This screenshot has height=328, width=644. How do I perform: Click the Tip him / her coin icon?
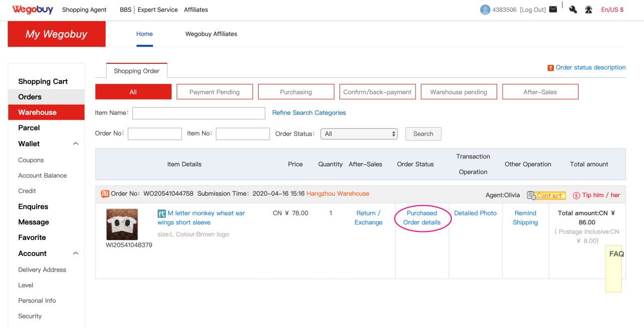tap(577, 195)
